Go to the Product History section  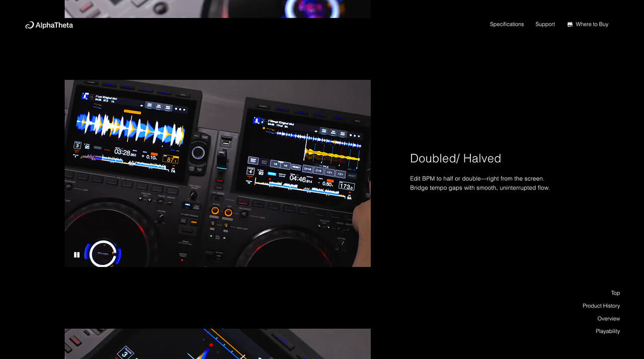coord(601,306)
